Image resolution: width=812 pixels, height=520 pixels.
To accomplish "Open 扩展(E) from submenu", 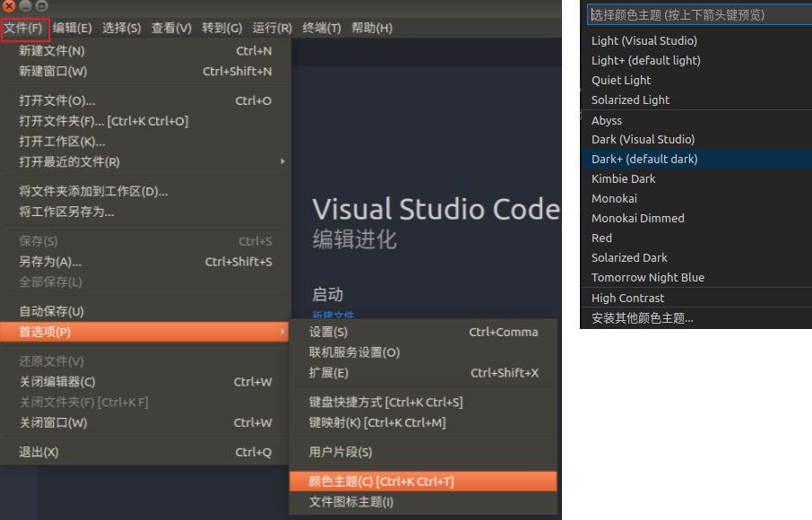I will 423,373.
